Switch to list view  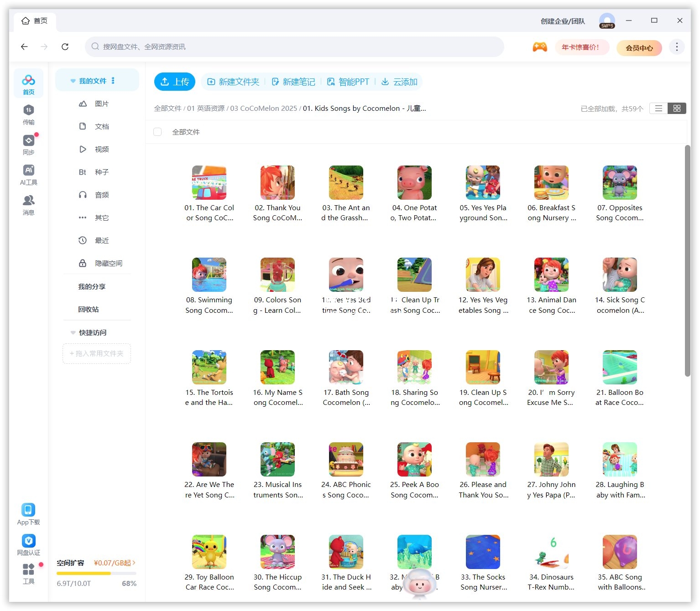(658, 108)
